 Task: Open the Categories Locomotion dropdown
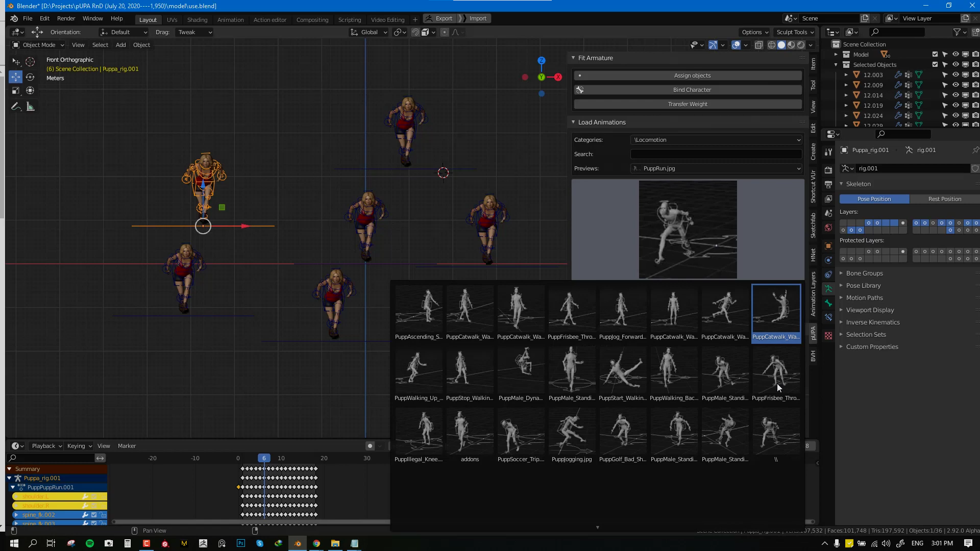pyautogui.click(x=716, y=140)
